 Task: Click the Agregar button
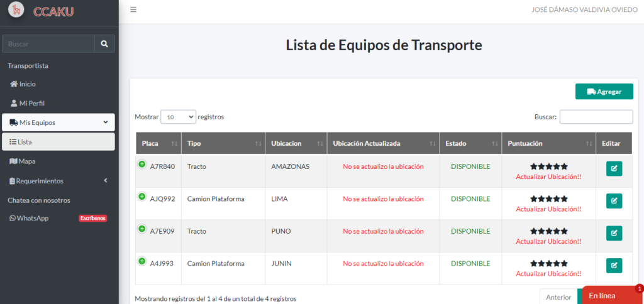pyautogui.click(x=604, y=92)
